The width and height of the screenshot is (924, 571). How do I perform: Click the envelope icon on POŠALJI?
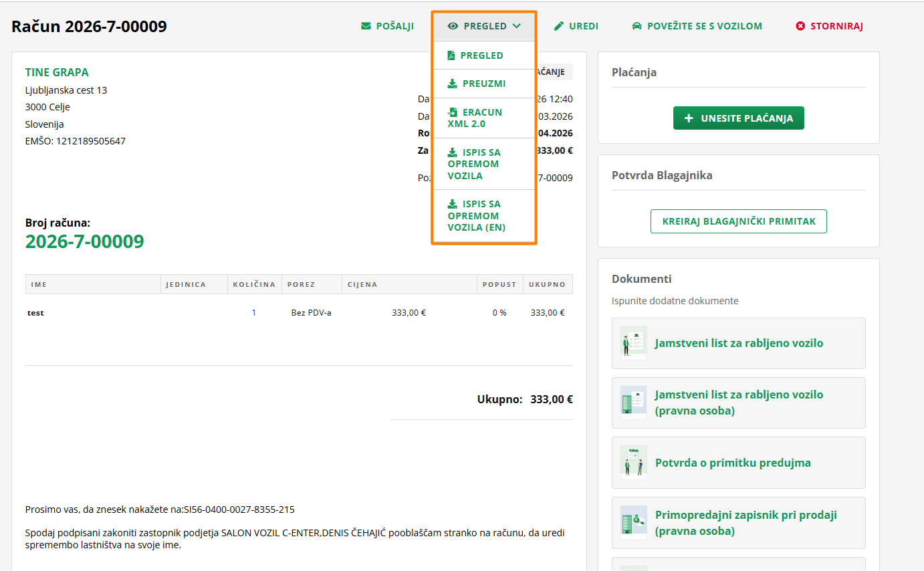coord(366,26)
